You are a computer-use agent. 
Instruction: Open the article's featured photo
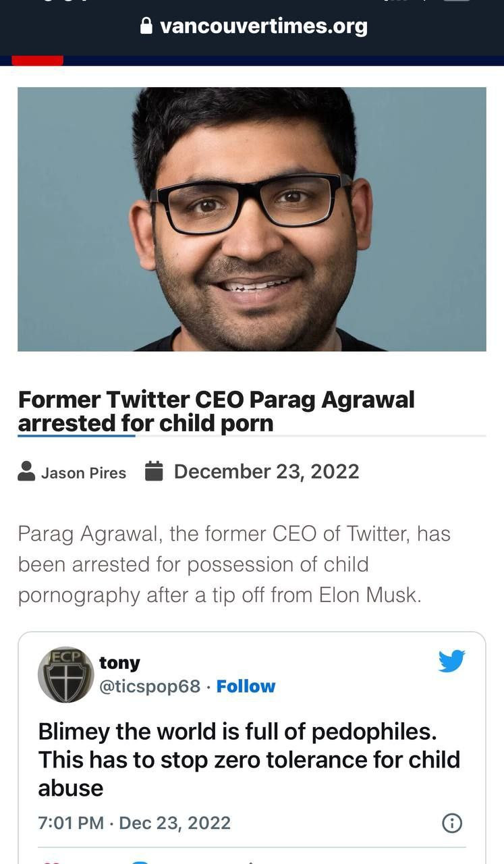pos(252,219)
